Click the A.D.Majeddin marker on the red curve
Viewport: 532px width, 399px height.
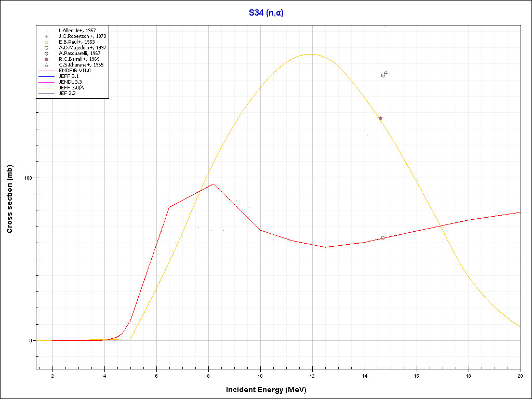383,238
